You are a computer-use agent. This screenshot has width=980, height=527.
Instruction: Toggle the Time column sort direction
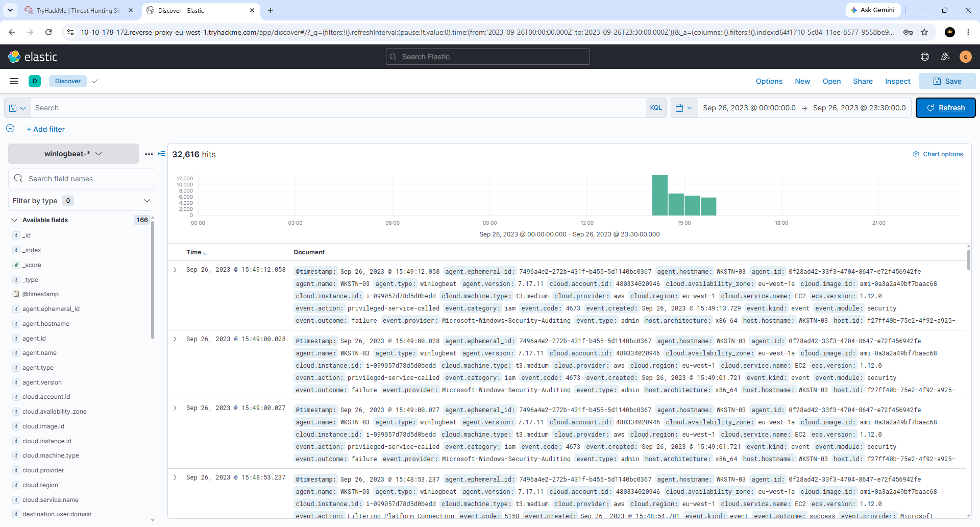(x=197, y=252)
